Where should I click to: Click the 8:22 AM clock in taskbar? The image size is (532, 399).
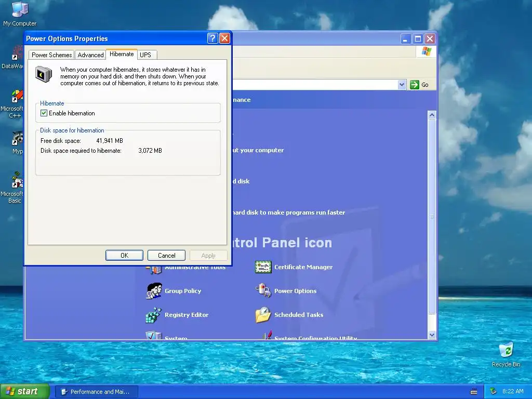pyautogui.click(x=513, y=391)
